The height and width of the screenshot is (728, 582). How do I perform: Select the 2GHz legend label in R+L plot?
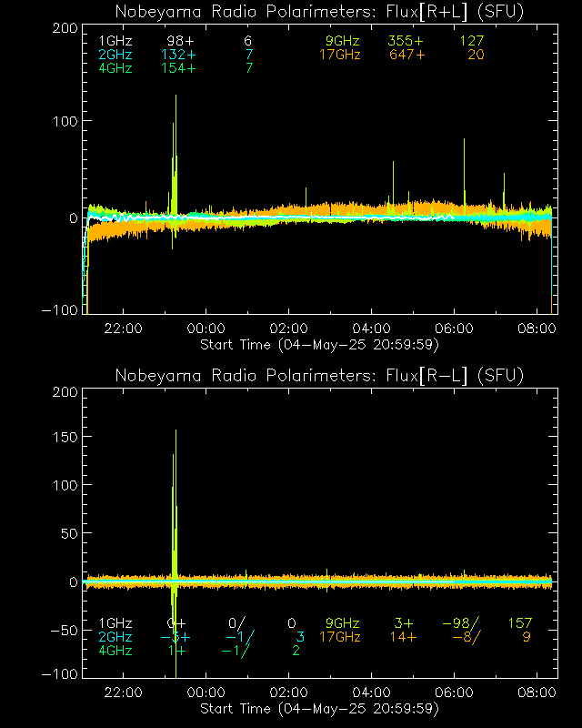coord(115,55)
